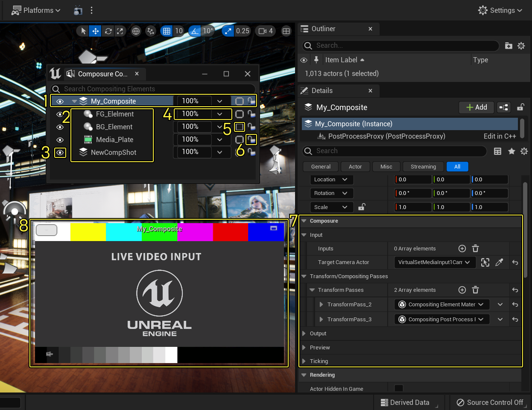532x410 pixels.
Task: Filter details with General button
Action: [321, 166]
